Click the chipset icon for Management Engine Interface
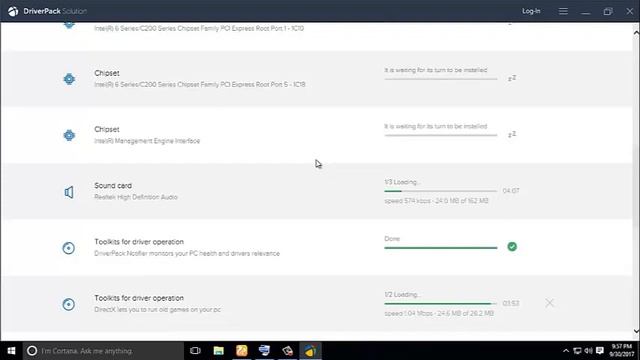 coord(69,135)
